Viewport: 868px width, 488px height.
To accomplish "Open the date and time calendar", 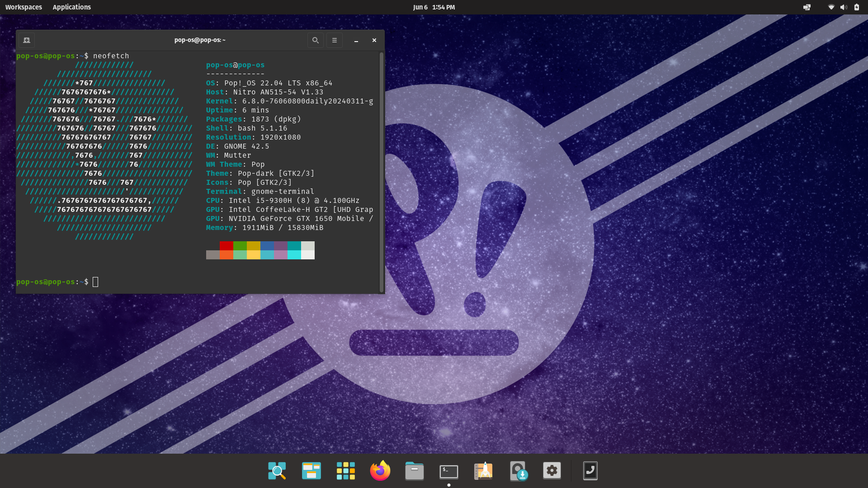I will (x=434, y=7).
